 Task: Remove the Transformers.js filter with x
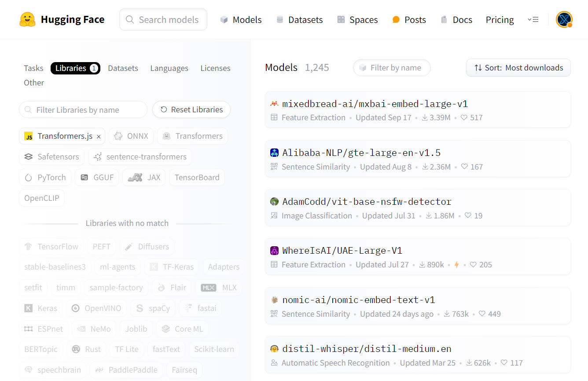tap(99, 137)
